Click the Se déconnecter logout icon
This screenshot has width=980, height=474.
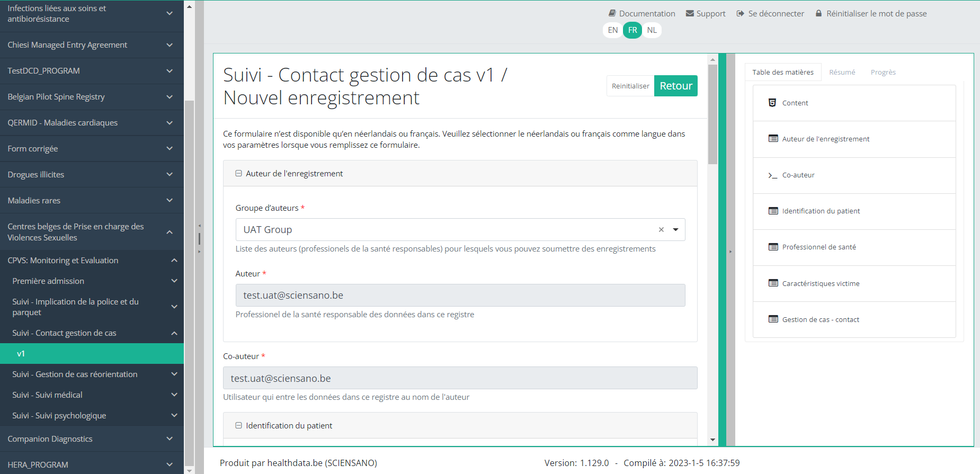[x=740, y=13]
